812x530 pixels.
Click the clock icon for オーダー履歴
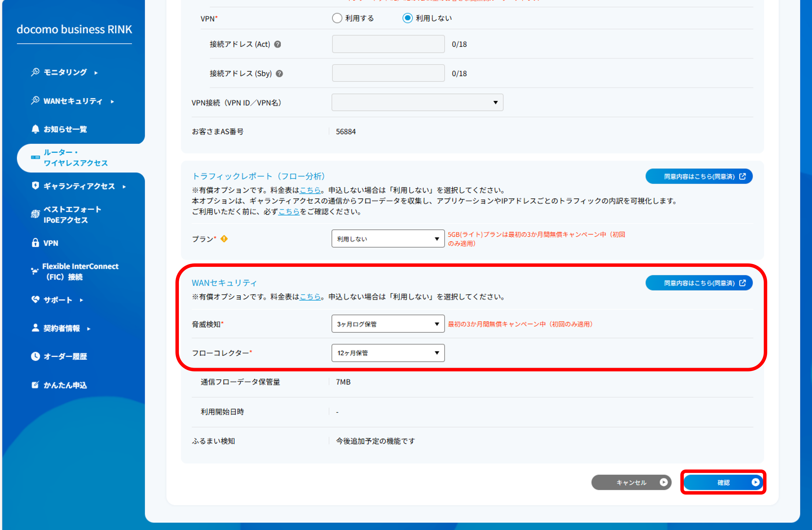click(x=35, y=356)
